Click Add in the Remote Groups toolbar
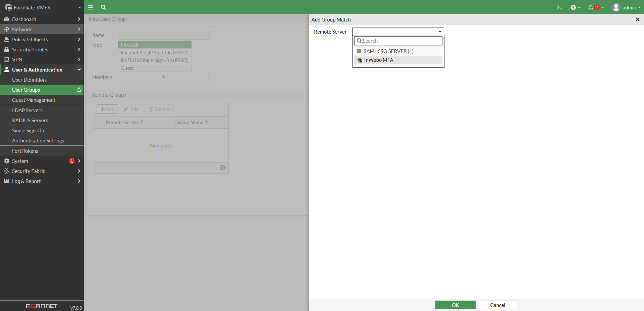This screenshot has width=644, height=311. coord(107,109)
